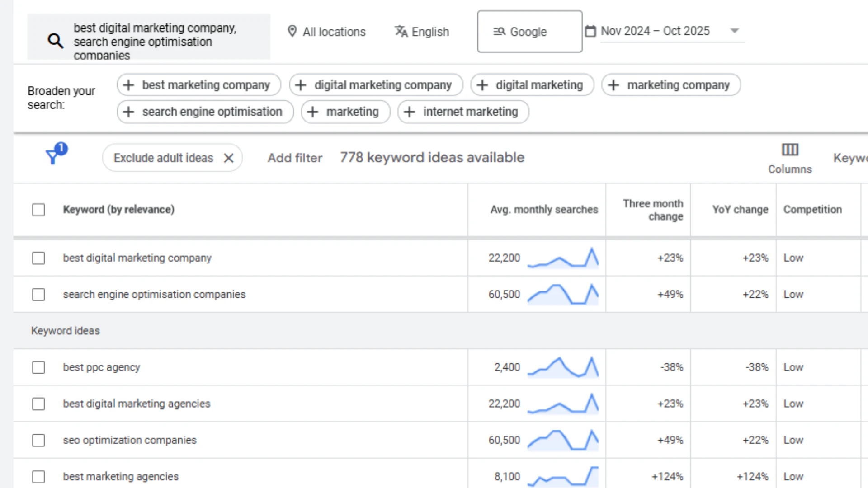This screenshot has width=868, height=488.
Task: Click the 2,400 searches value
Action: pyautogui.click(x=507, y=367)
